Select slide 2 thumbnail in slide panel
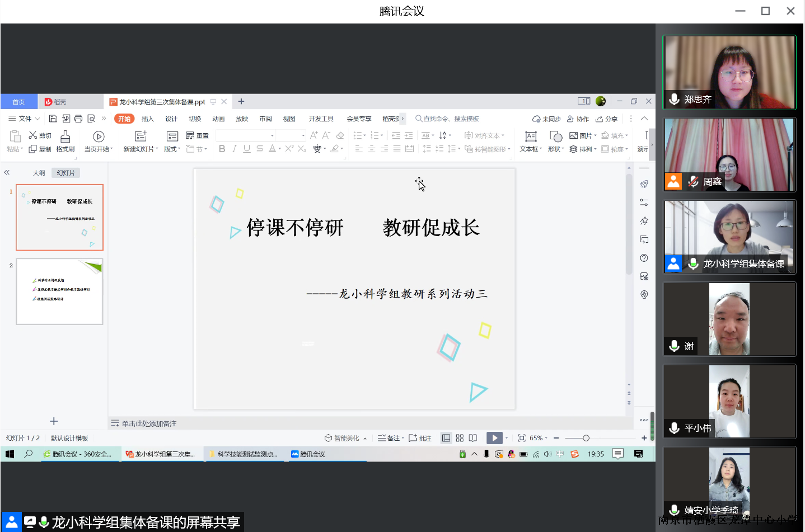This screenshot has height=532, width=805. tap(59, 291)
